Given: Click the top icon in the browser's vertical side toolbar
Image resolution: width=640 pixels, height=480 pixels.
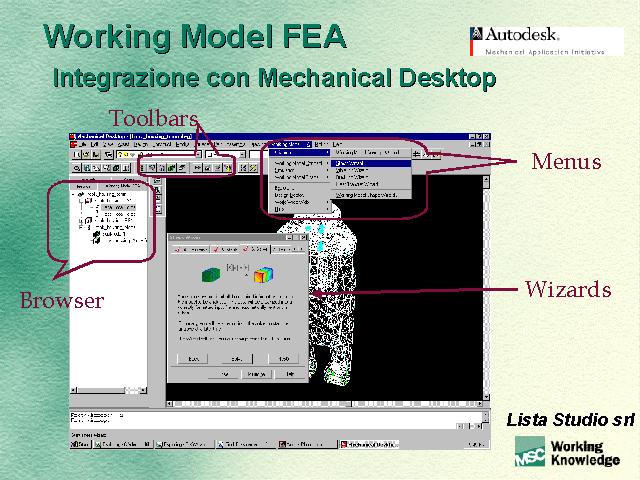Looking at the screenshot, I should (x=158, y=181).
